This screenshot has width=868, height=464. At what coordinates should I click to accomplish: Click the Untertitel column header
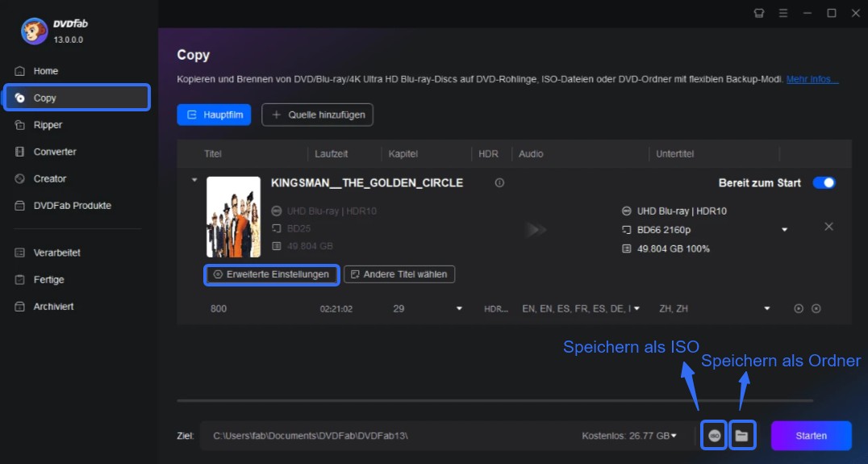coord(675,154)
